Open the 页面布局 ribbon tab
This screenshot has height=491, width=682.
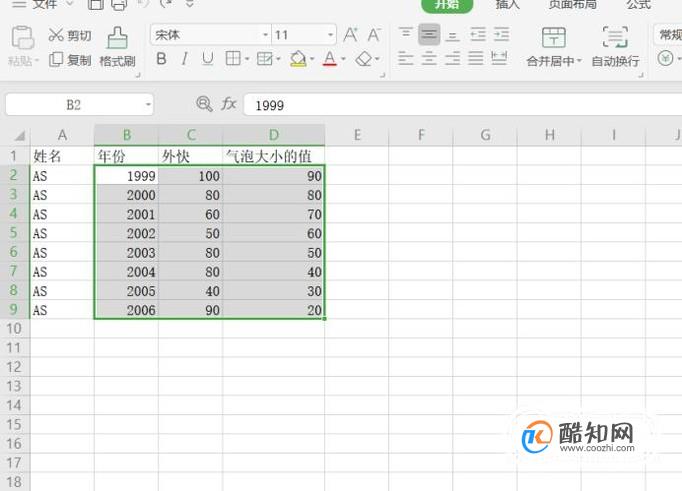coord(572,5)
